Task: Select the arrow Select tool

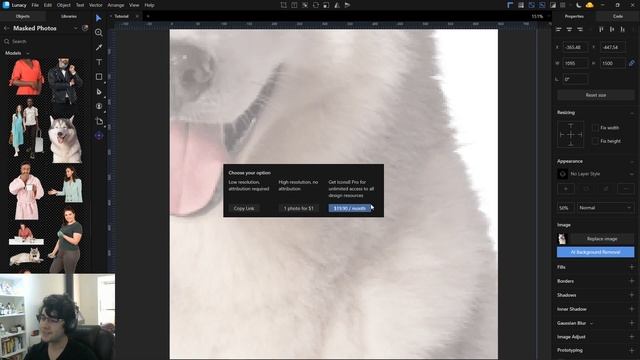Action: 98,18
